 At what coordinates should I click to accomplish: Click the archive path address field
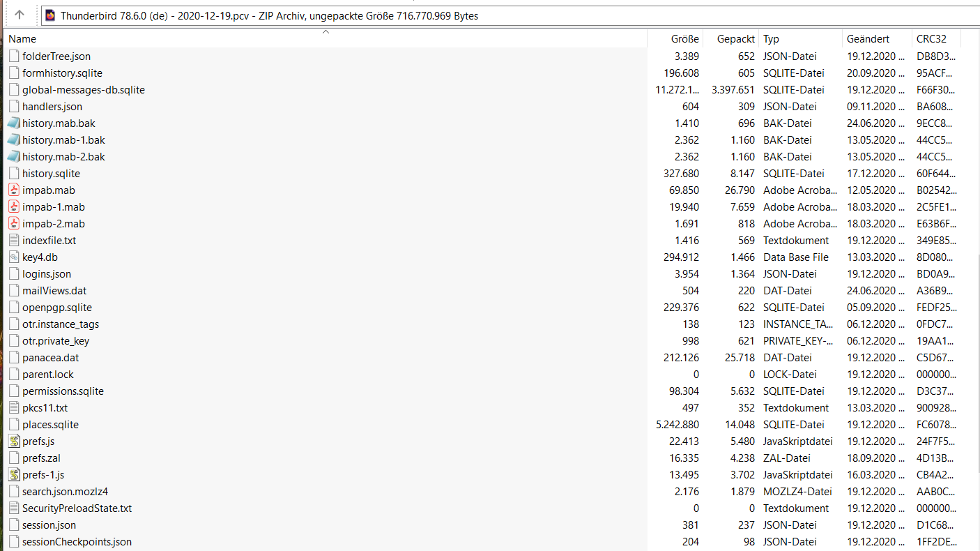(x=510, y=15)
